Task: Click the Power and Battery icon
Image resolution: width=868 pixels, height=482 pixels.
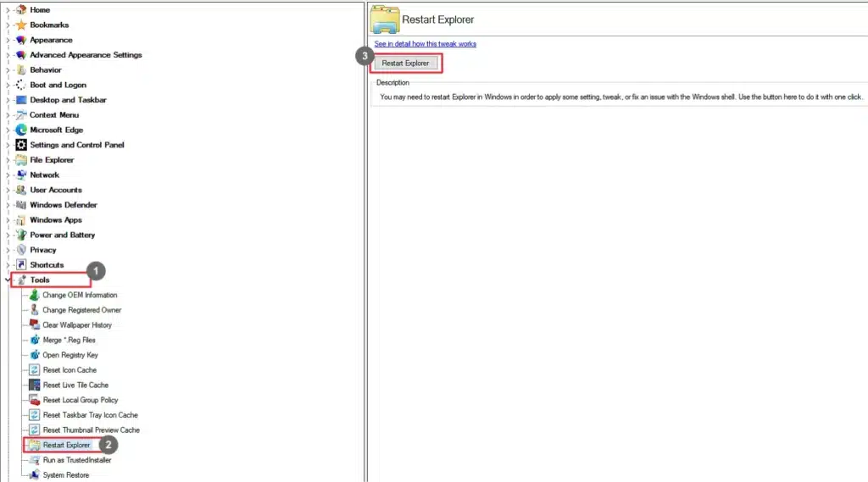Action: point(21,235)
